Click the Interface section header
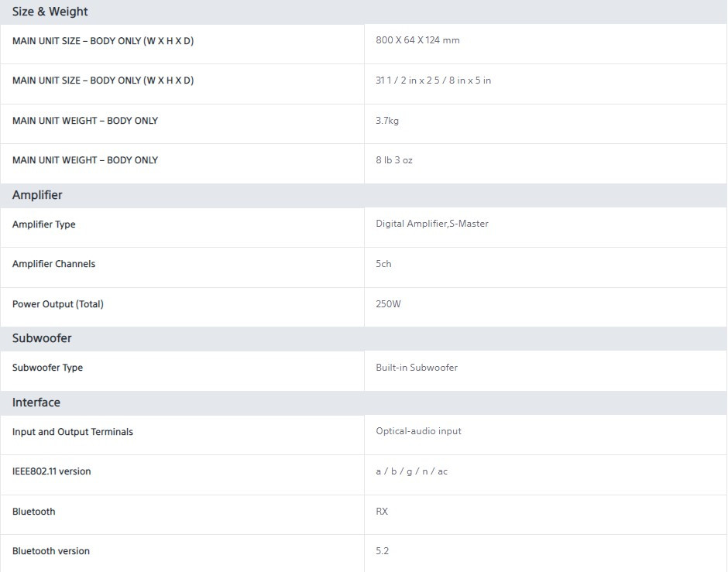The height and width of the screenshot is (572, 728). 36,402
